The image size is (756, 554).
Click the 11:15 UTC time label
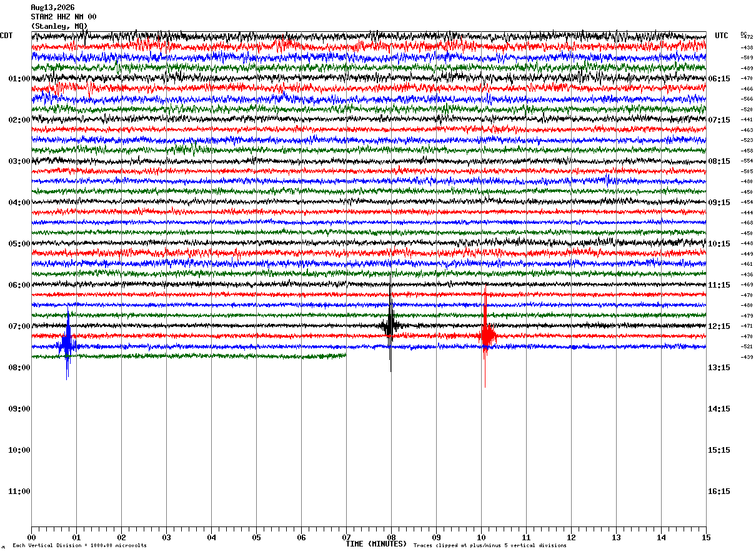pos(720,285)
